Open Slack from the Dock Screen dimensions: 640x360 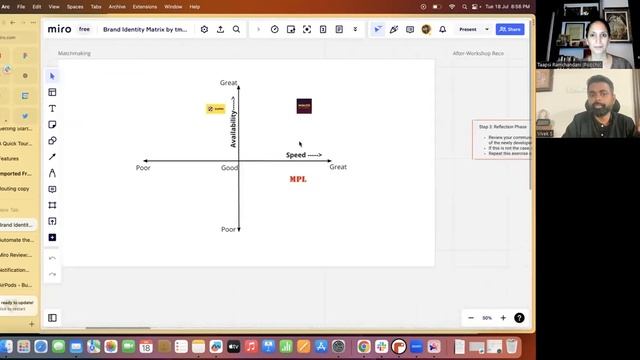coord(381,347)
